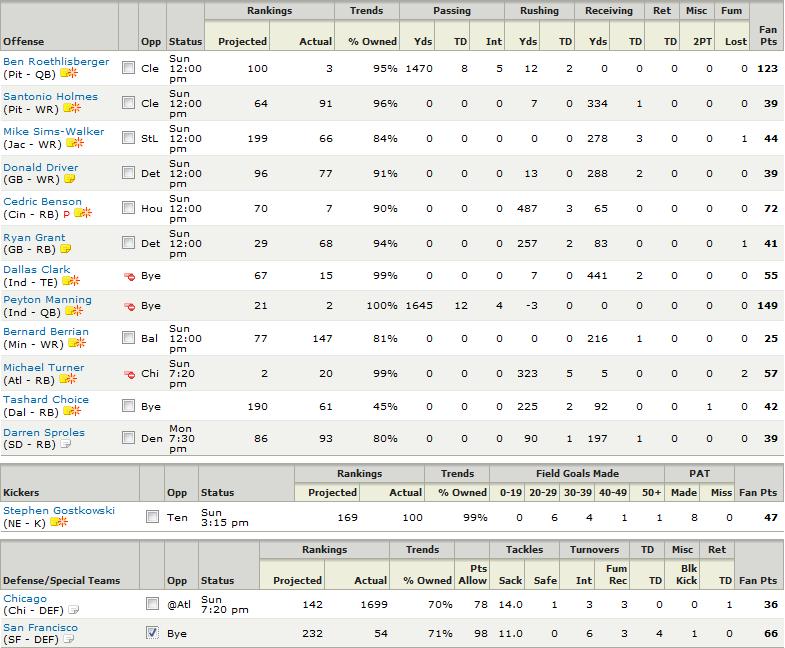Open Ryan Grant's note icon
785x648 pixels.
(x=66, y=249)
